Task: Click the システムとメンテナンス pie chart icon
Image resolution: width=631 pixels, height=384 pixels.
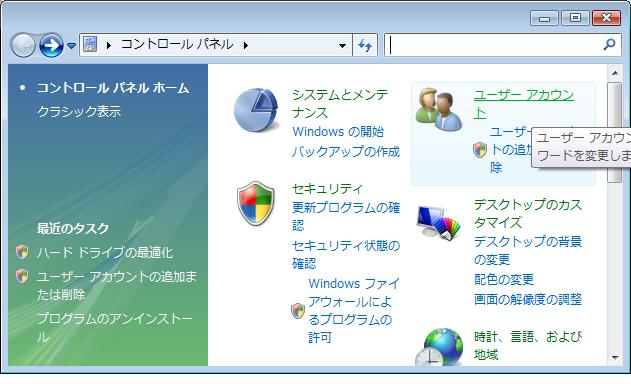Action: point(256,110)
